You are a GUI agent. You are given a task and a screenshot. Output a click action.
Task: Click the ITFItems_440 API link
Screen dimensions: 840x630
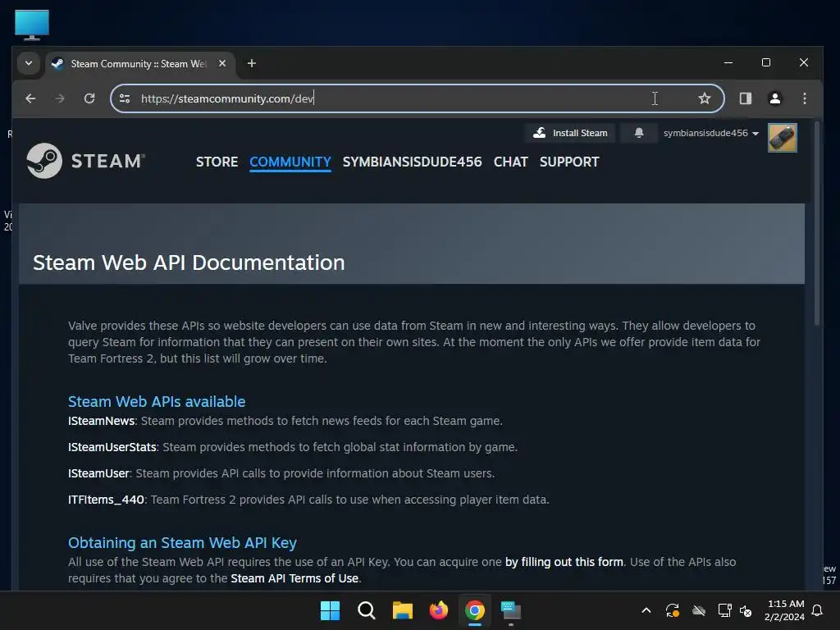[x=106, y=500]
